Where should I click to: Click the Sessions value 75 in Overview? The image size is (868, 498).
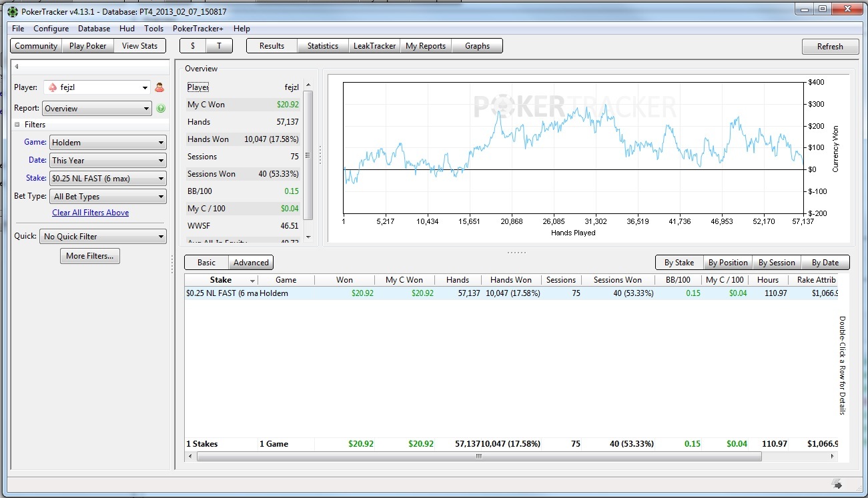[x=294, y=157]
